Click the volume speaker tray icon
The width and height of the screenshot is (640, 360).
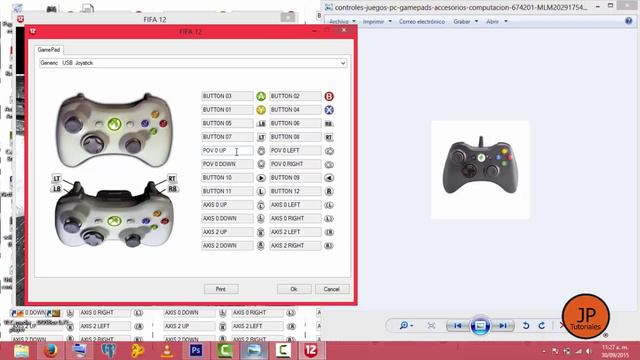click(x=589, y=351)
